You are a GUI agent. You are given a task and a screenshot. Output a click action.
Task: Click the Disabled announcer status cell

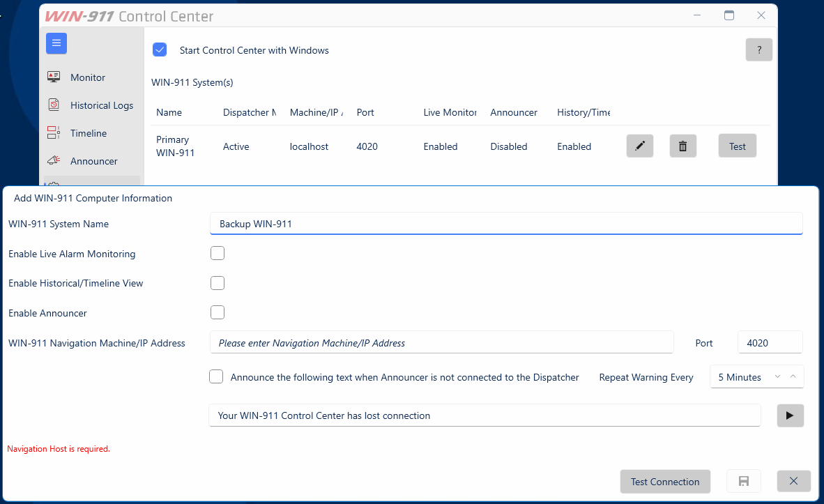[509, 146]
